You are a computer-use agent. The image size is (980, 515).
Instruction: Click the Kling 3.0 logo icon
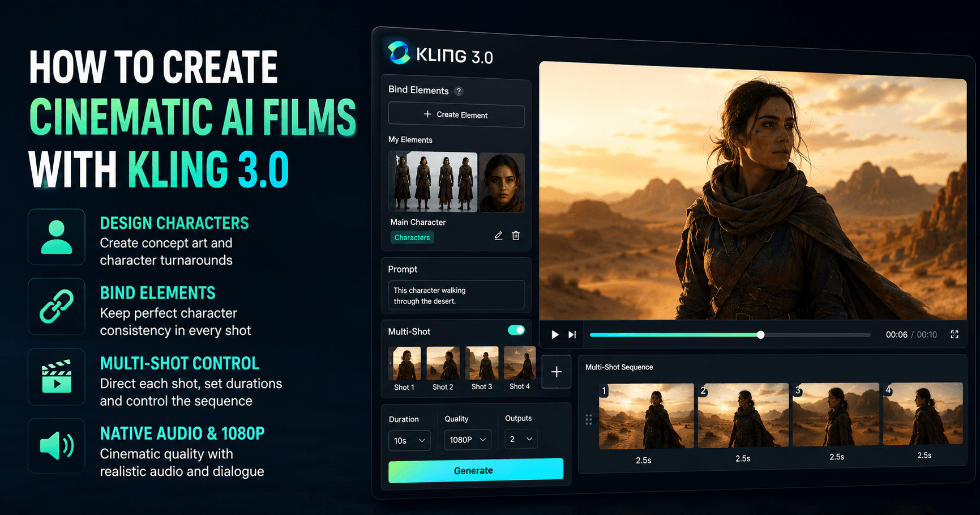coord(399,53)
